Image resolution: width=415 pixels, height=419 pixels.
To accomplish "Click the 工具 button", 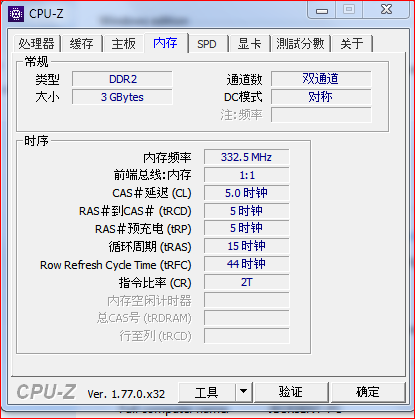I will click(x=207, y=392).
